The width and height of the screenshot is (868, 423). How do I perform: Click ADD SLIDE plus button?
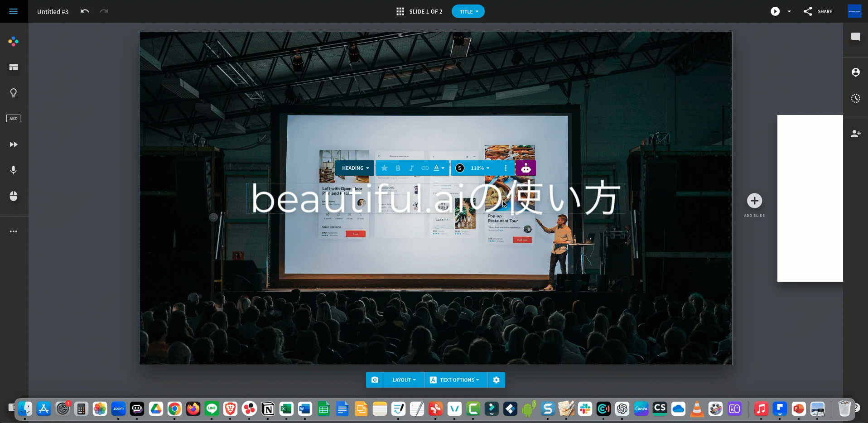[754, 201]
